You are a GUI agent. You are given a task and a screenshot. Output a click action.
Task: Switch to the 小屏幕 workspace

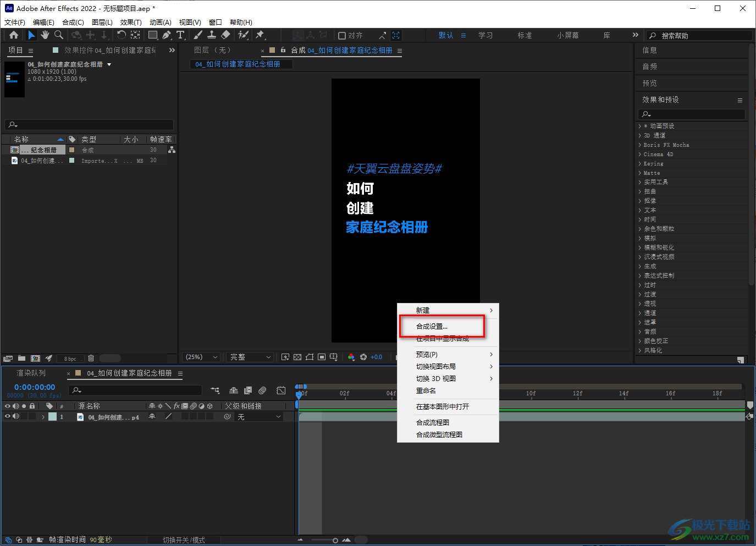point(568,36)
